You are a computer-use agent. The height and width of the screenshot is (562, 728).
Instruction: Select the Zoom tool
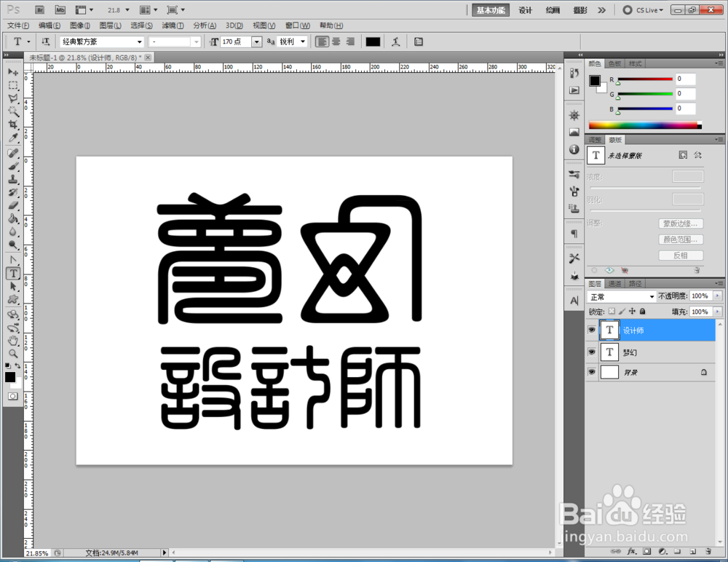point(13,354)
